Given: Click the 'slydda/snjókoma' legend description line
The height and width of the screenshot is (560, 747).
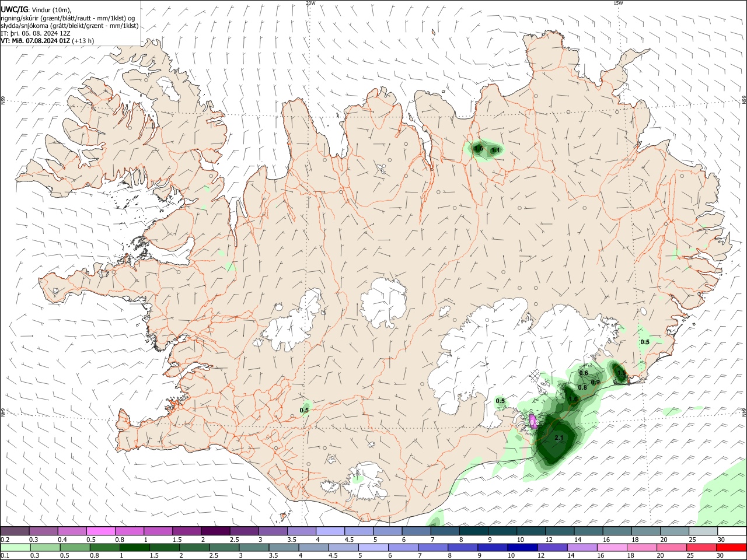Looking at the screenshot, I should coord(69,26).
